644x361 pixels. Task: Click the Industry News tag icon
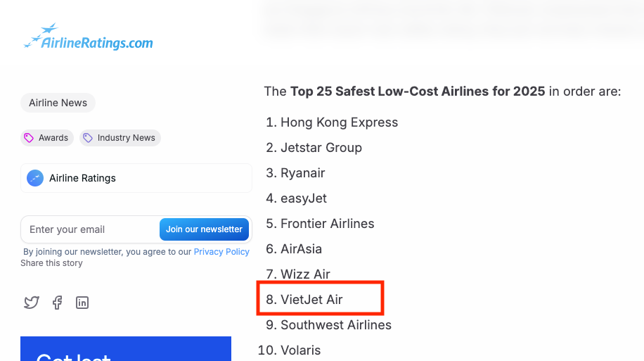tap(87, 138)
